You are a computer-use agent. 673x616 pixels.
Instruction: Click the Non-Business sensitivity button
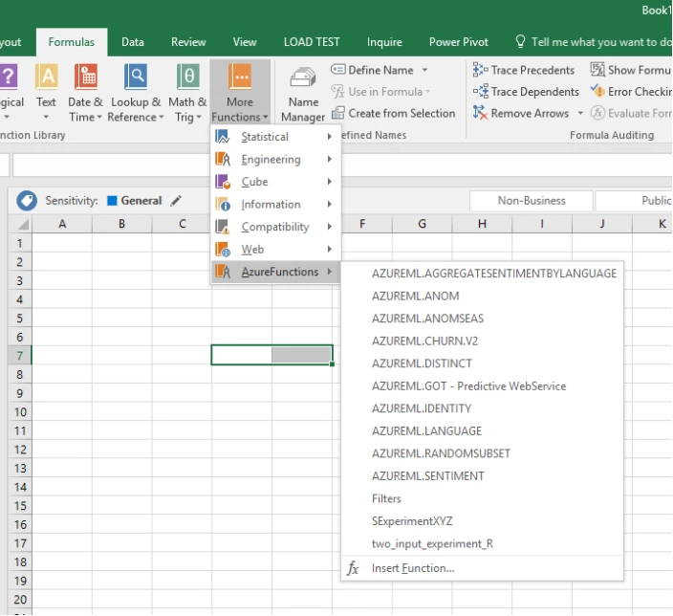[x=532, y=201]
